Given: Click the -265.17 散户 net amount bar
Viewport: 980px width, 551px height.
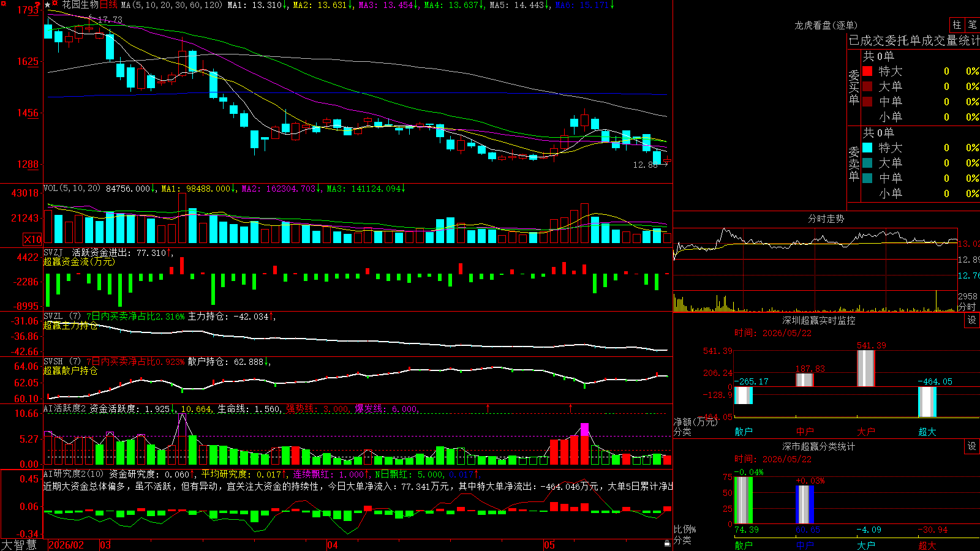Looking at the screenshot, I should [x=744, y=395].
